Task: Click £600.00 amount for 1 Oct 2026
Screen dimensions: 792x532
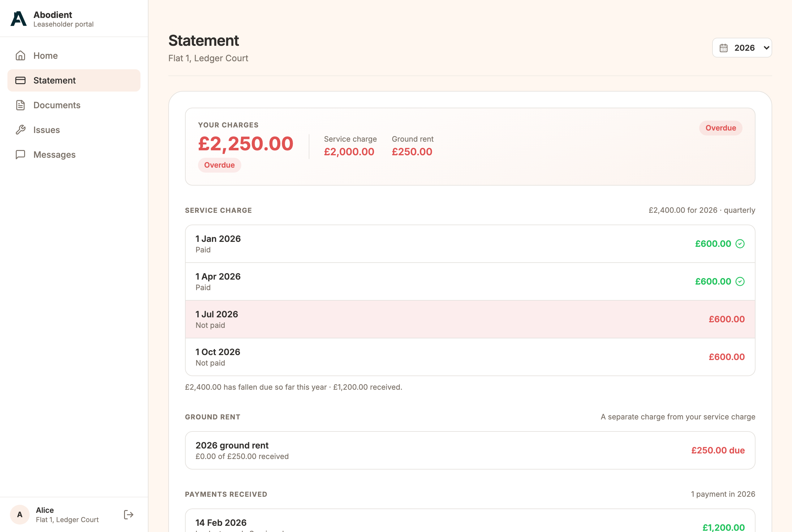Action: tap(726, 357)
